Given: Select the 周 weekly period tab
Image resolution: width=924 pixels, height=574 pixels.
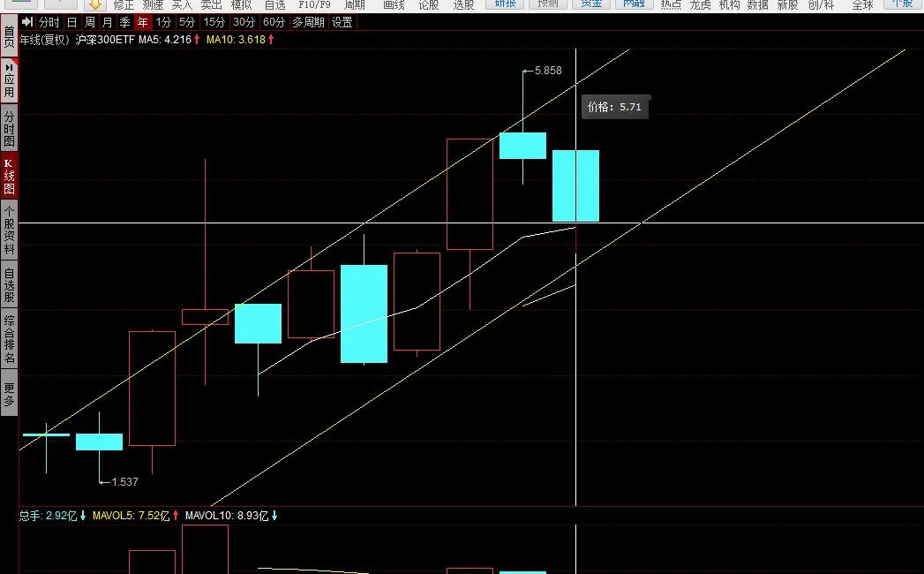Looking at the screenshot, I should click(x=89, y=22).
